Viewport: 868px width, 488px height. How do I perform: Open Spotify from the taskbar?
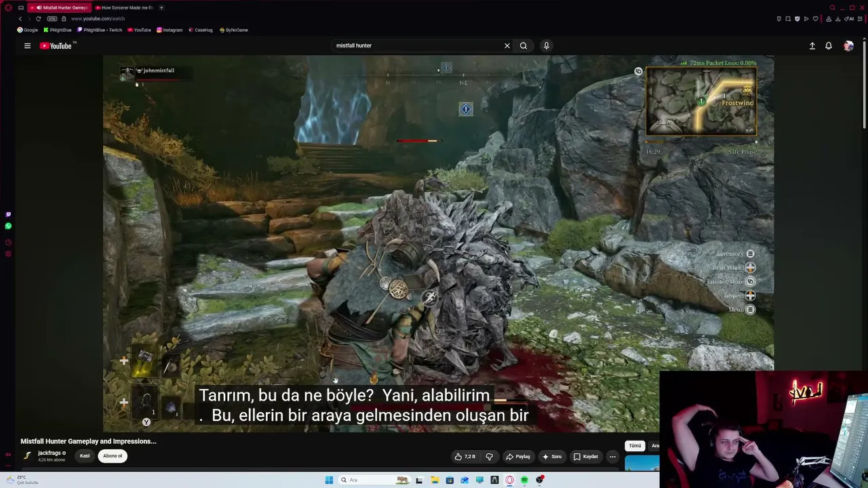tap(524, 480)
